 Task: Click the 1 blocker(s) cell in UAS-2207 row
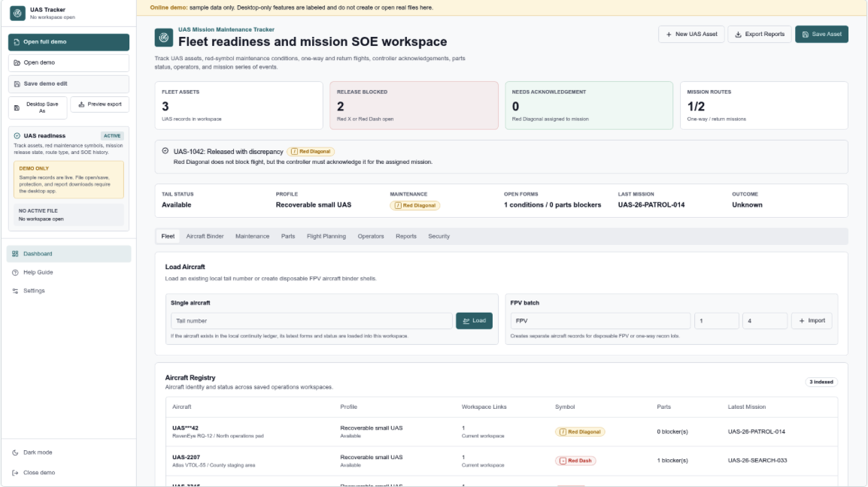pos(672,461)
